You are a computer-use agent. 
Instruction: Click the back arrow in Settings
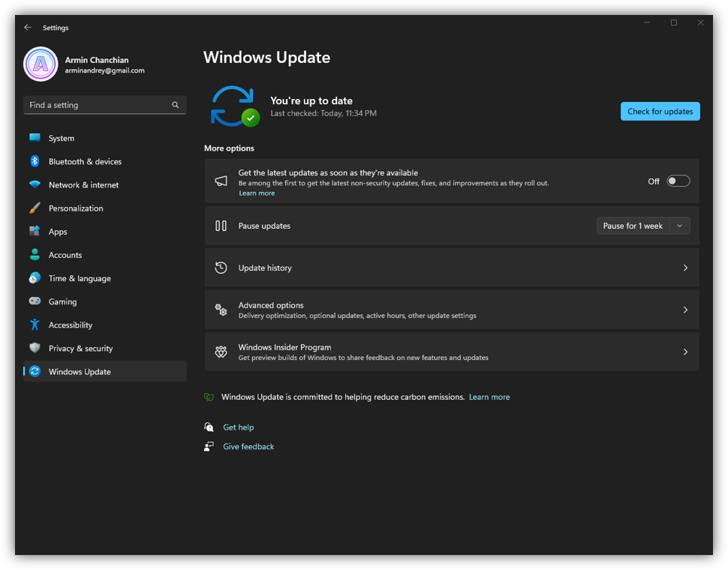[28, 27]
